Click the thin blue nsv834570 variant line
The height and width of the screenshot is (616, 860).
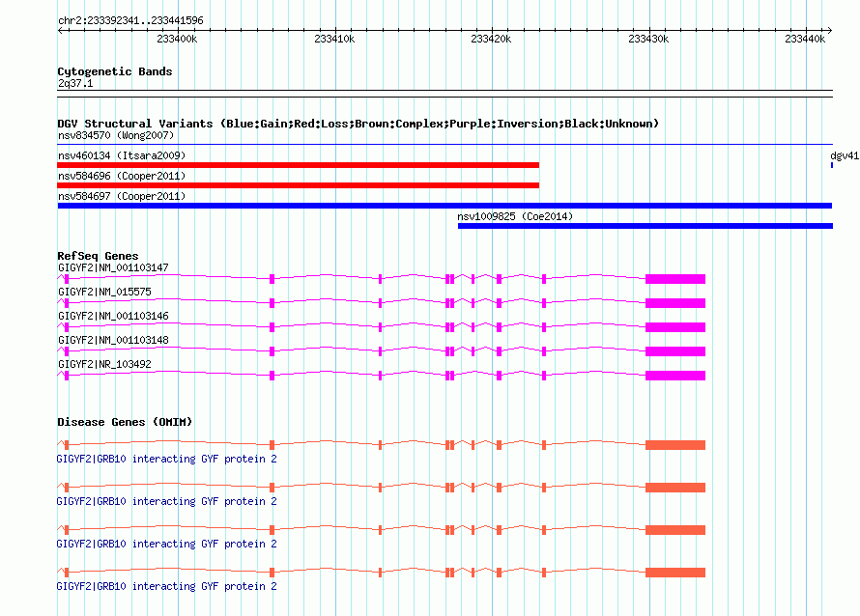pyautogui.click(x=444, y=145)
